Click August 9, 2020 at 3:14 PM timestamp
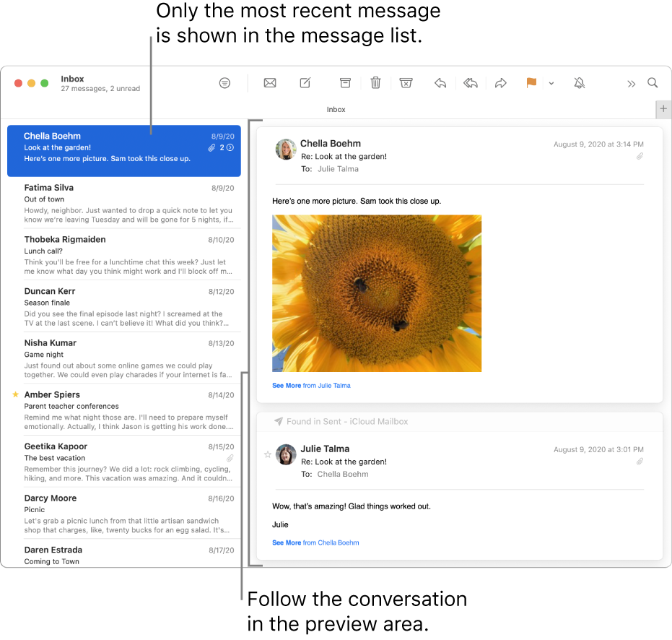 click(x=598, y=144)
